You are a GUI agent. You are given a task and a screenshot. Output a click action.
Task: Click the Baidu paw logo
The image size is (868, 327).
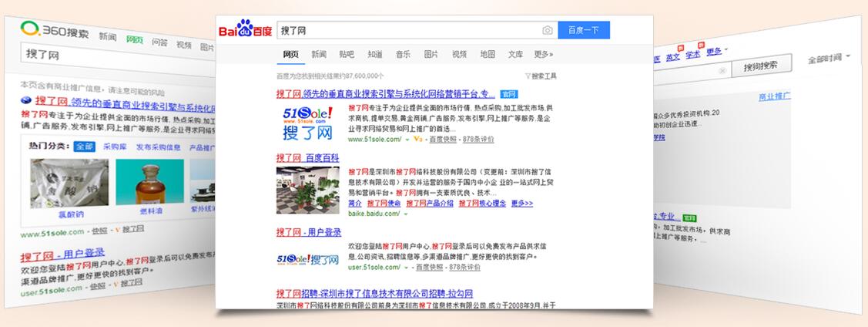click(246, 30)
